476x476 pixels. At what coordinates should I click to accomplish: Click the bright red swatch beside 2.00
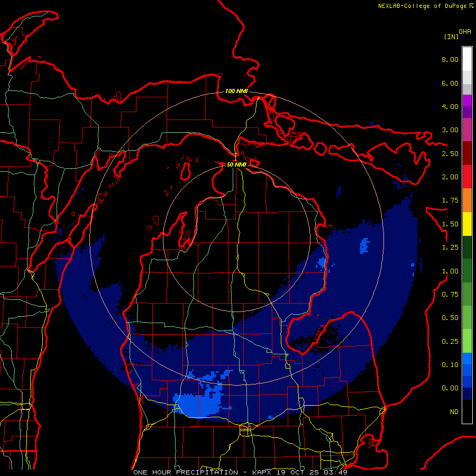[x=467, y=177]
